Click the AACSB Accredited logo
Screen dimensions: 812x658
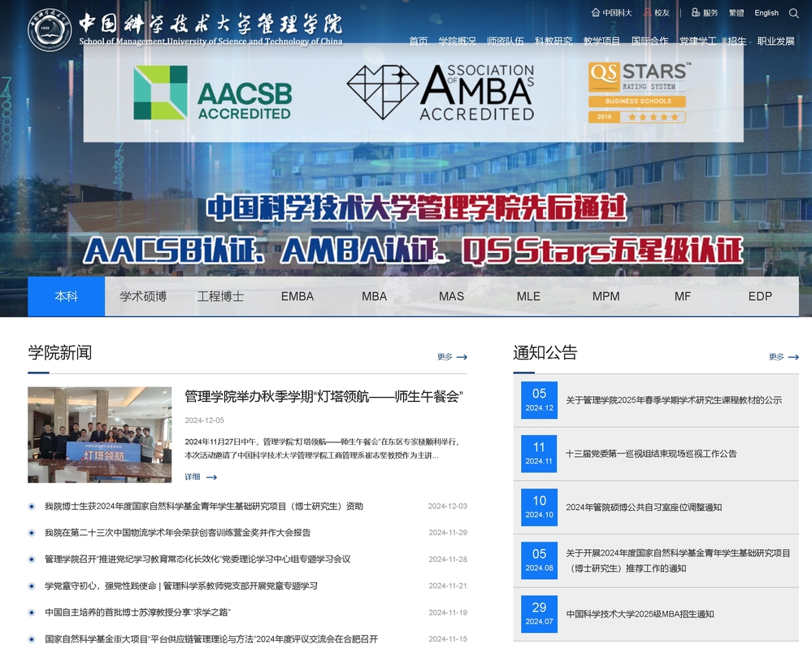pos(212,93)
